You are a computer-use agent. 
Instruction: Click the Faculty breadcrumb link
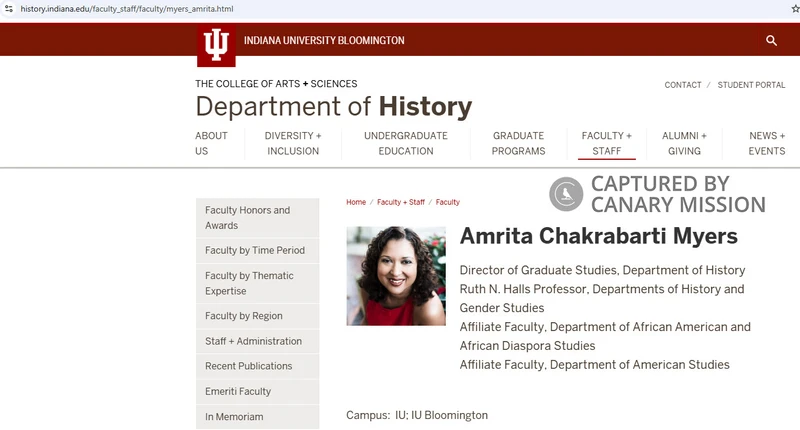tap(447, 202)
